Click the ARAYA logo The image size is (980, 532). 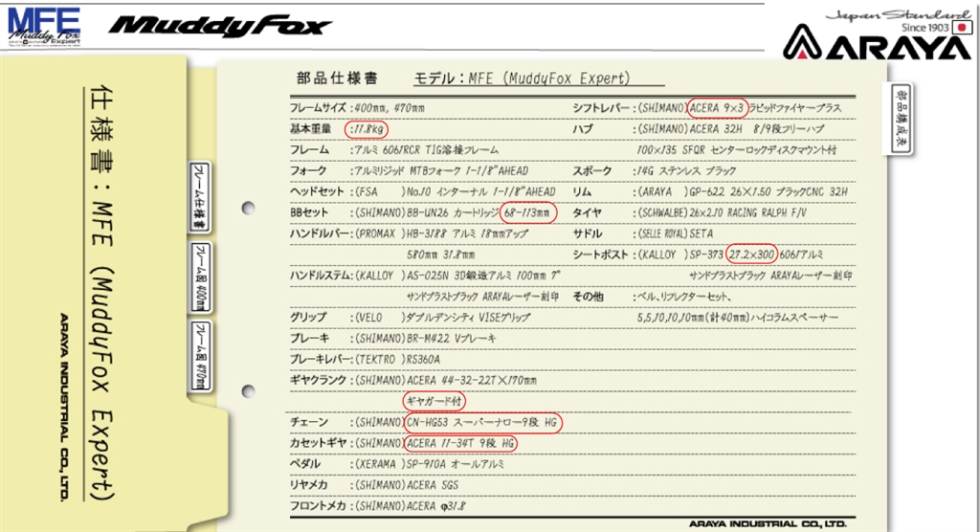pos(877,44)
